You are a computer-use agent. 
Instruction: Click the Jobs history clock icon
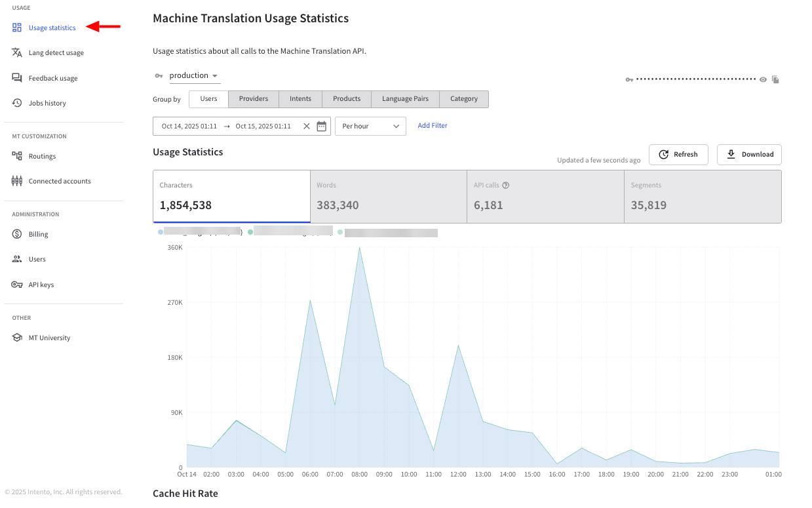tap(17, 103)
